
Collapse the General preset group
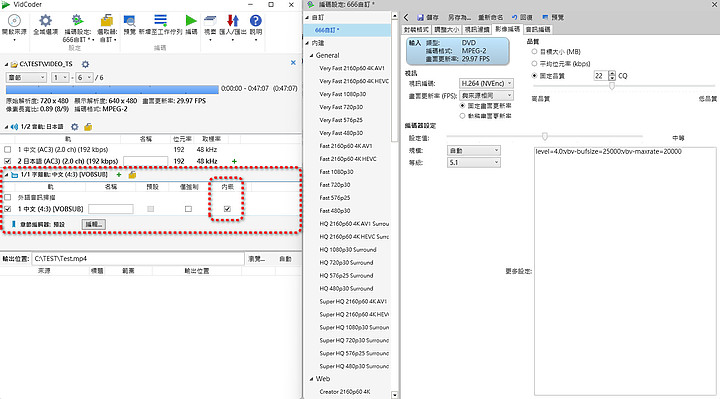click(311, 56)
